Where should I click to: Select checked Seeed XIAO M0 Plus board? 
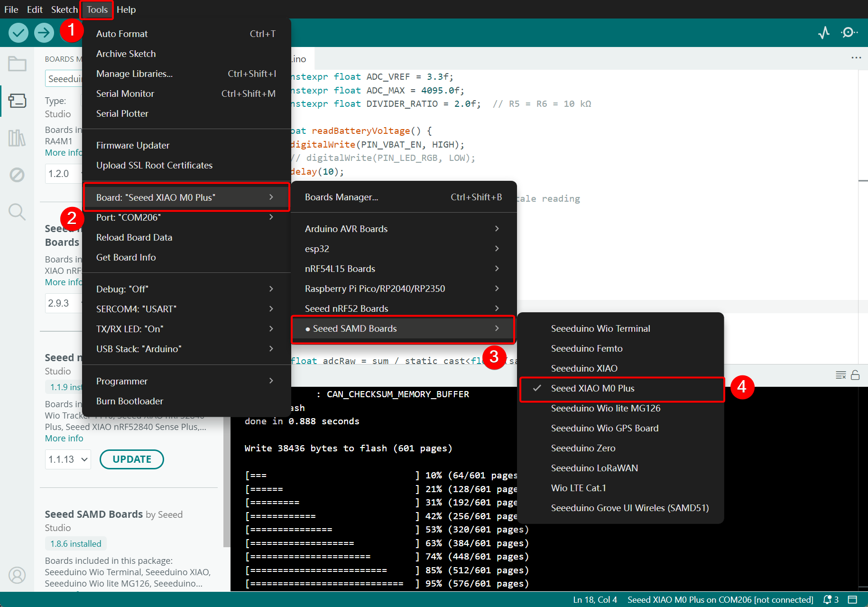622,388
